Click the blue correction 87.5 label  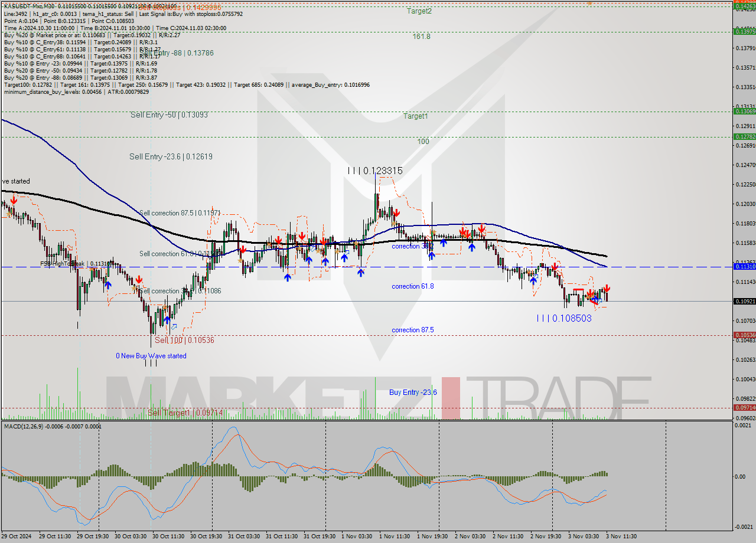point(413,330)
